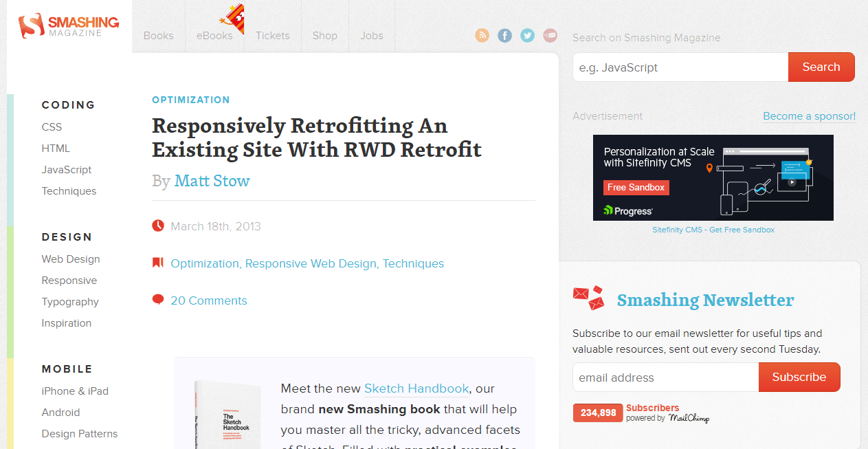
Task: Select the Coding section heading
Action: tap(69, 105)
